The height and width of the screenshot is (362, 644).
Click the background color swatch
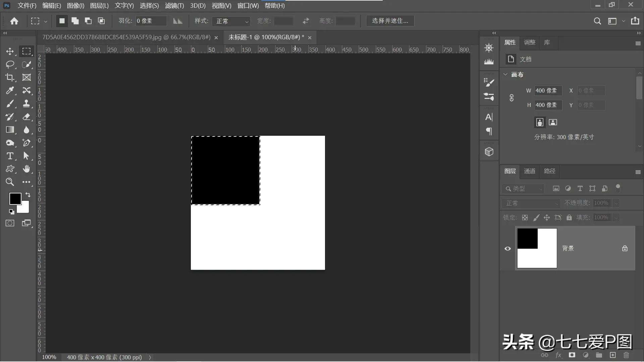coord(25,208)
